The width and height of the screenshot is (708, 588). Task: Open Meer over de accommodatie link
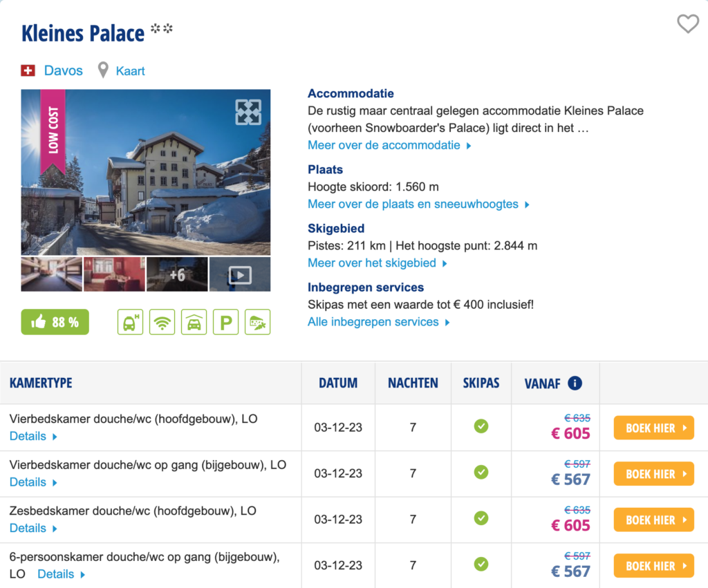coord(389,145)
